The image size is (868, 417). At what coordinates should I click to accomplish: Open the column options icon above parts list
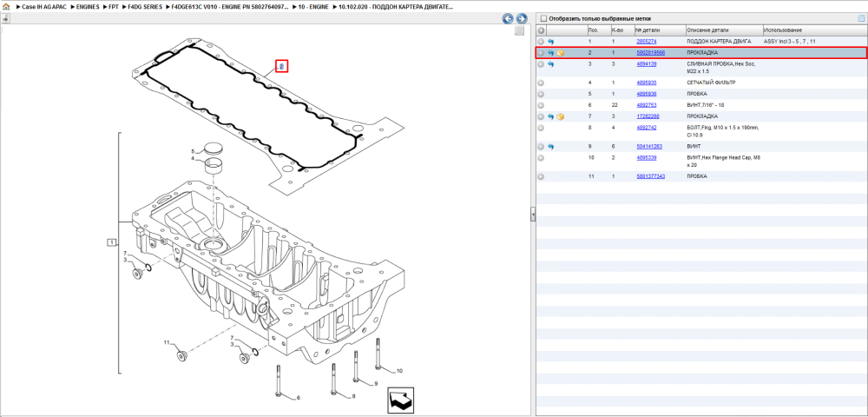(861, 18)
